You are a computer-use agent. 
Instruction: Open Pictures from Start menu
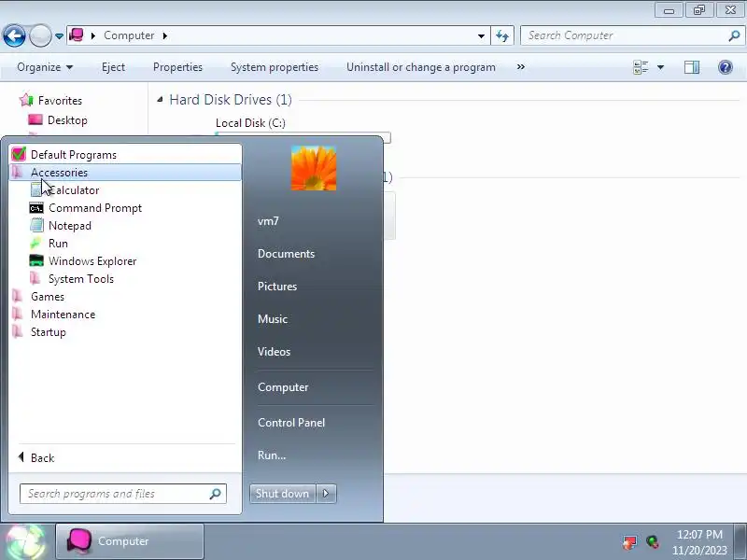click(x=277, y=287)
